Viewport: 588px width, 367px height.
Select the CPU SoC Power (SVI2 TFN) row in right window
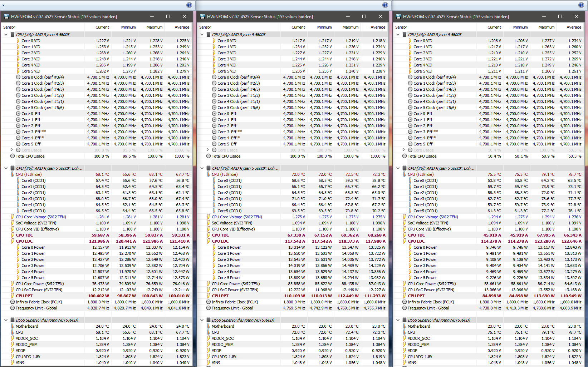click(489, 290)
